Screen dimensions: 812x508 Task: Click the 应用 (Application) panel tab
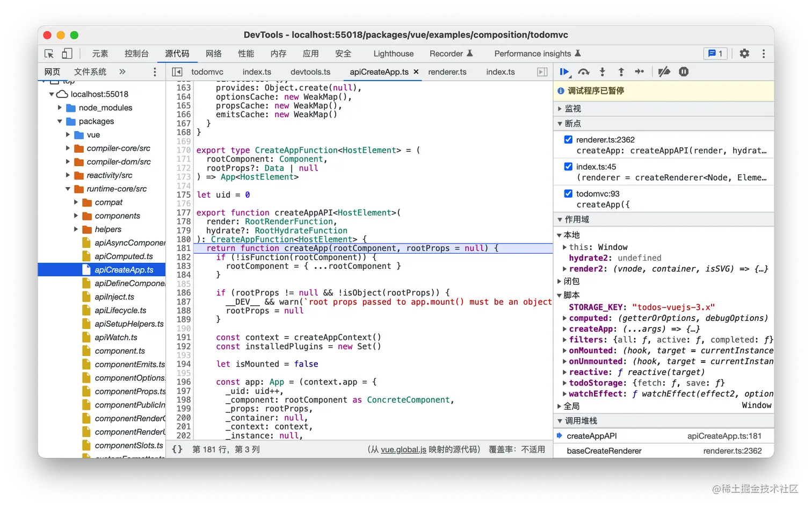(x=310, y=54)
